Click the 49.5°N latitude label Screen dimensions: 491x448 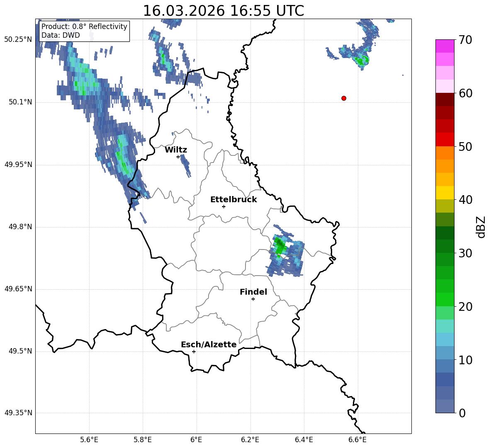pos(20,351)
